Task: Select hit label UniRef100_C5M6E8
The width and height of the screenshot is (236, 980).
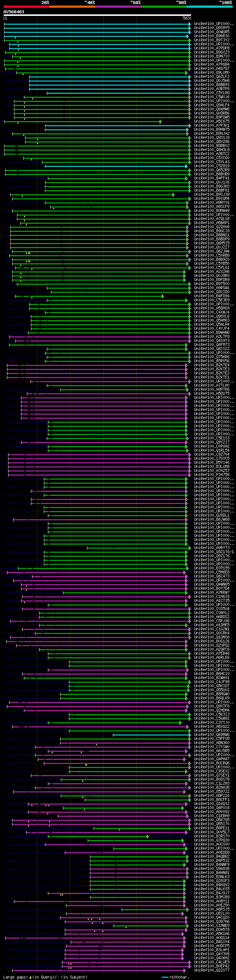Action: (x=212, y=572)
